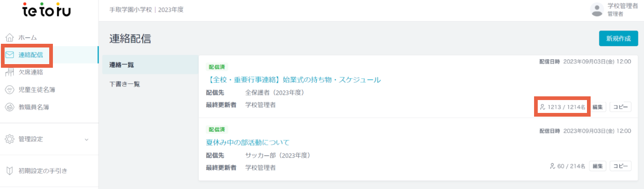
Task: Click コピー for the 夏休み message
Action: pyautogui.click(x=621, y=166)
